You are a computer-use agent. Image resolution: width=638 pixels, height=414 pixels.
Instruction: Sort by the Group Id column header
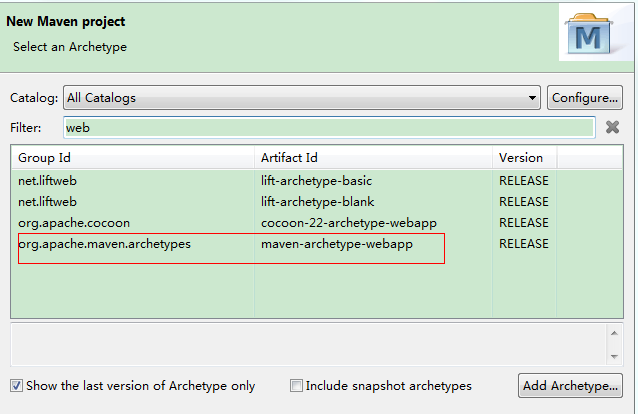point(133,158)
